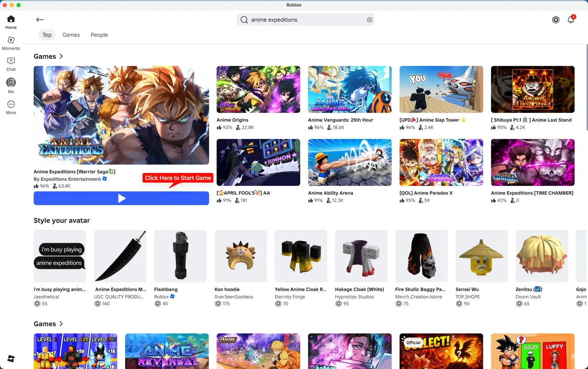Open the Robux balance icon

pos(556,20)
